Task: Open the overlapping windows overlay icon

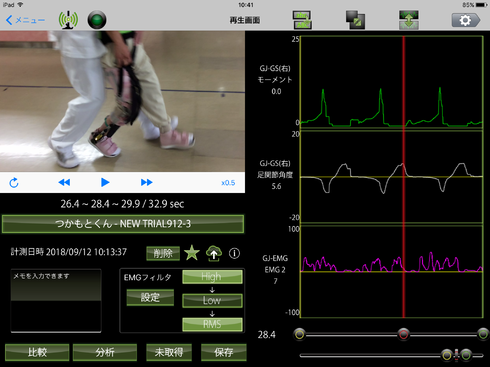Action: click(355, 20)
